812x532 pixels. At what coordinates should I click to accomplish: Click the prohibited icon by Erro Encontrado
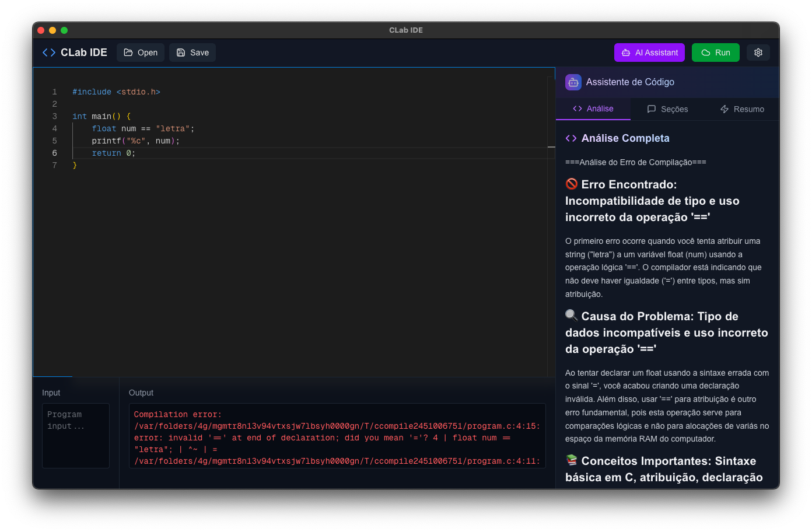pyautogui.click(x=572, y=184)
